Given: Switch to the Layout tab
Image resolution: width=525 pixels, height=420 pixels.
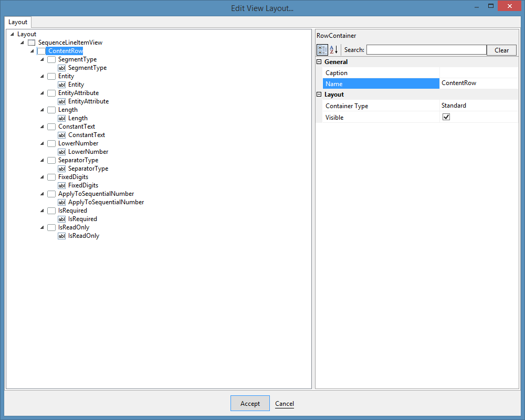Looking at the screenshot, I should (18, 22).
